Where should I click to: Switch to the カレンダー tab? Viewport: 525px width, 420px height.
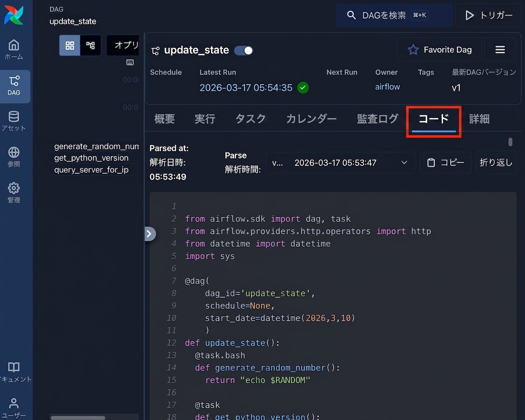point(311,119)
